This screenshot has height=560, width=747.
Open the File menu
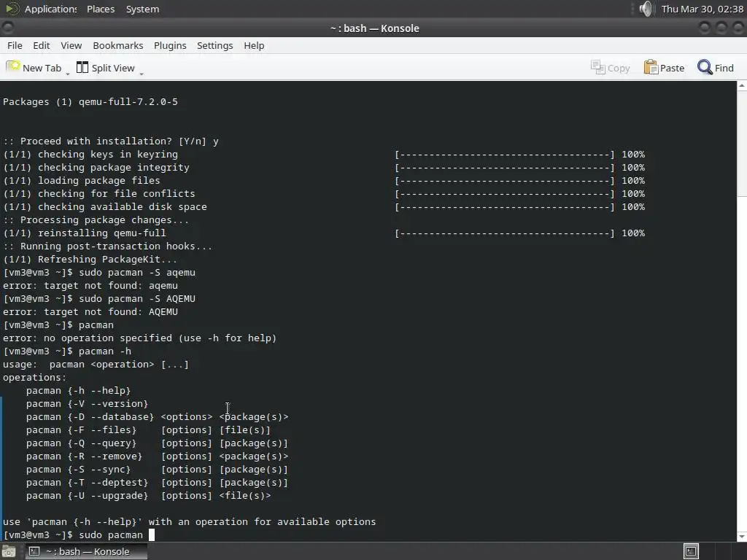click(x=15, y=45)
